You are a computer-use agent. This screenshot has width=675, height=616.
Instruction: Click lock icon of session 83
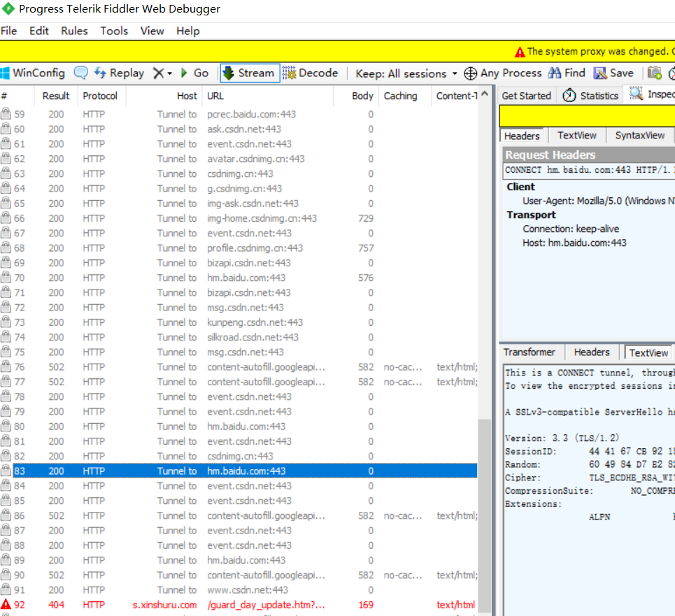click(x=6, y=470)
